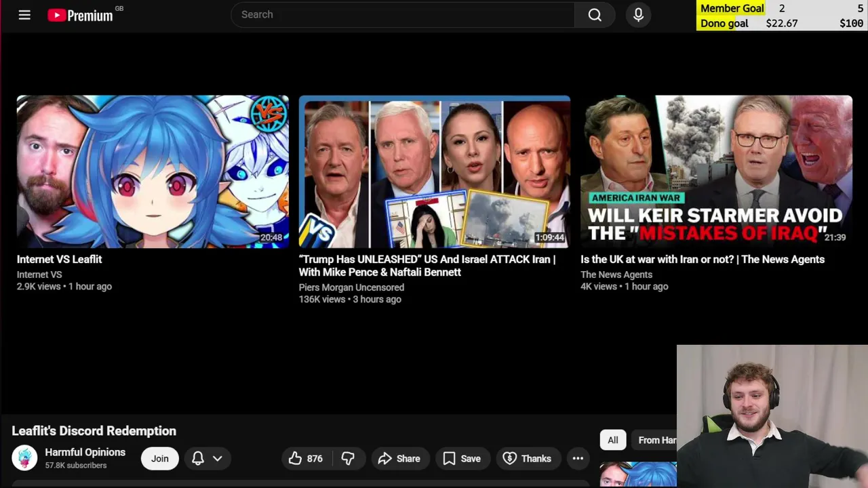Toggle notification bell for channel

[x=197, y=459]
